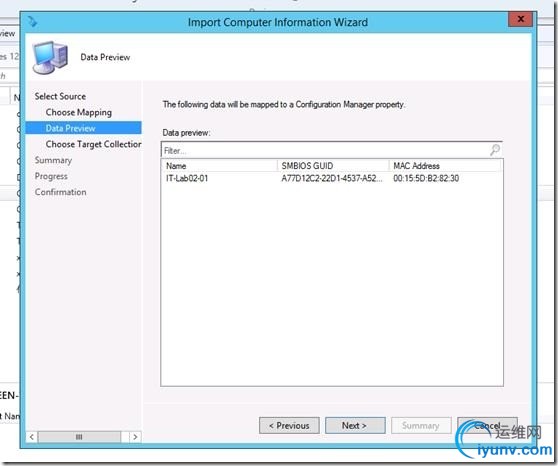This screenshot has width=558, height=466.
Task: Cancel the Import Computer Information Wizard
Action: click(x=487, y=425)
